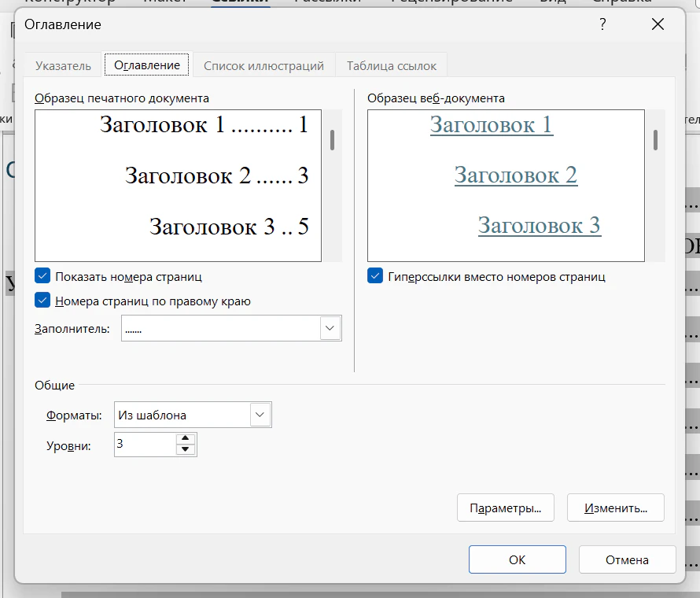Viewport: 700px width, 598px height.
Task: Decrease Уровни with the down arrow
Action: tap(186, 450)
